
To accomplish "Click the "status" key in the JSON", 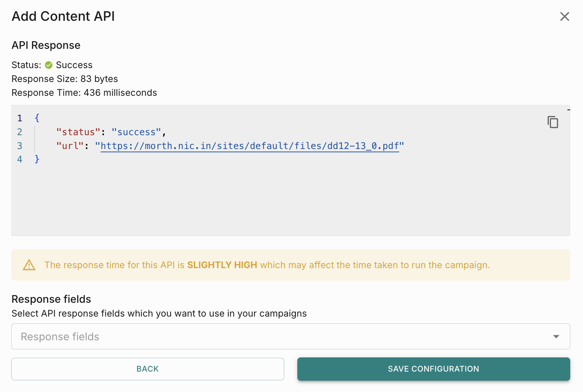I will 78,132.
